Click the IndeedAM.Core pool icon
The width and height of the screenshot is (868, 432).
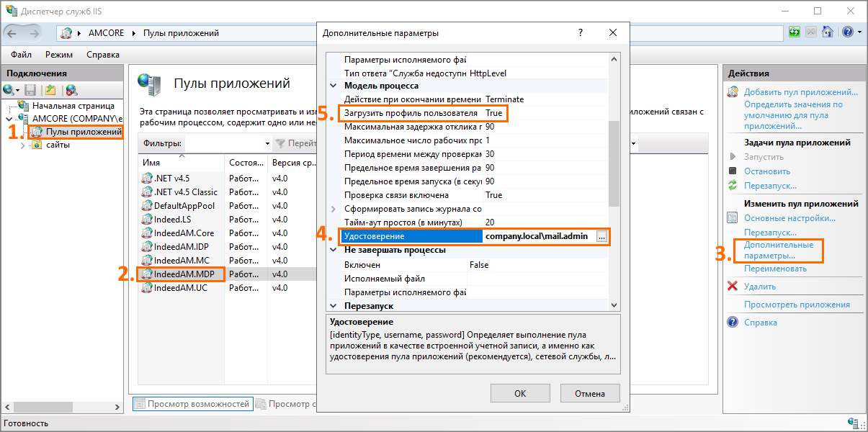[x=148, y=233]
